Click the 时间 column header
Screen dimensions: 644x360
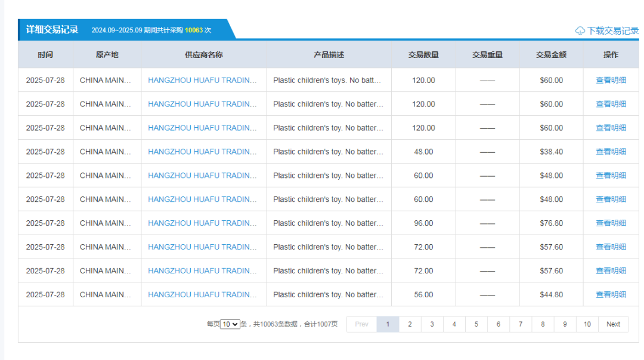(x=45, y=55)
